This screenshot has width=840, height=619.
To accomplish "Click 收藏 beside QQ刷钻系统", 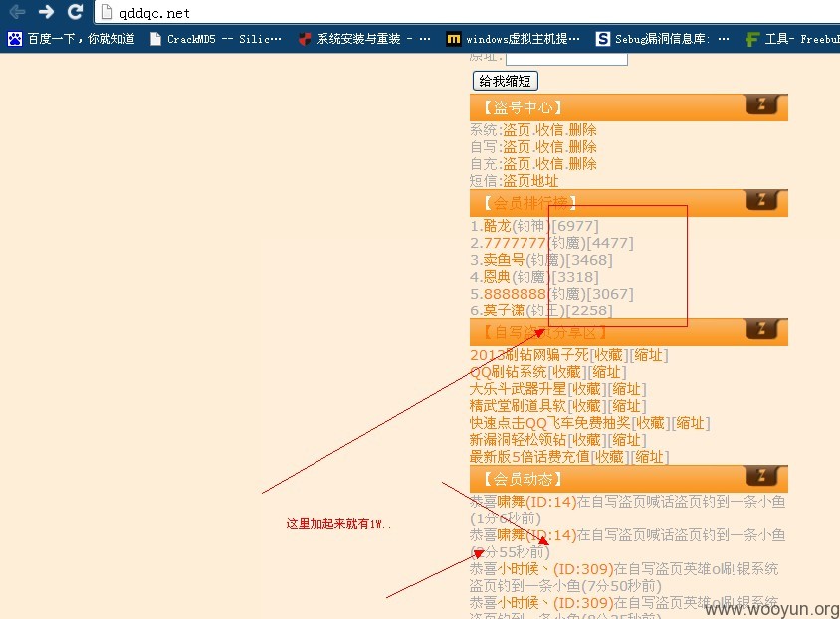I will click(x=566, y=372).
